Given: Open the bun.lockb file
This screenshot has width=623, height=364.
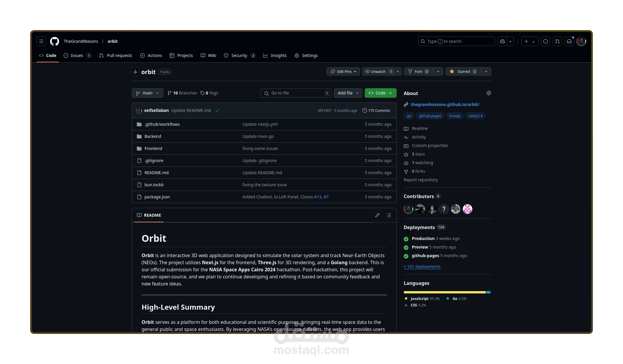Looking at the screenshot, I should coord(154,185).
